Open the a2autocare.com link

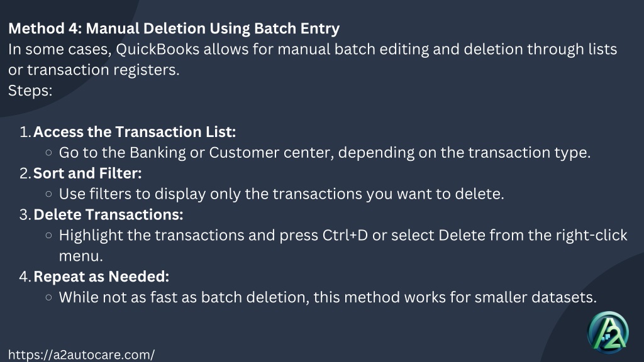click(81, 354)
